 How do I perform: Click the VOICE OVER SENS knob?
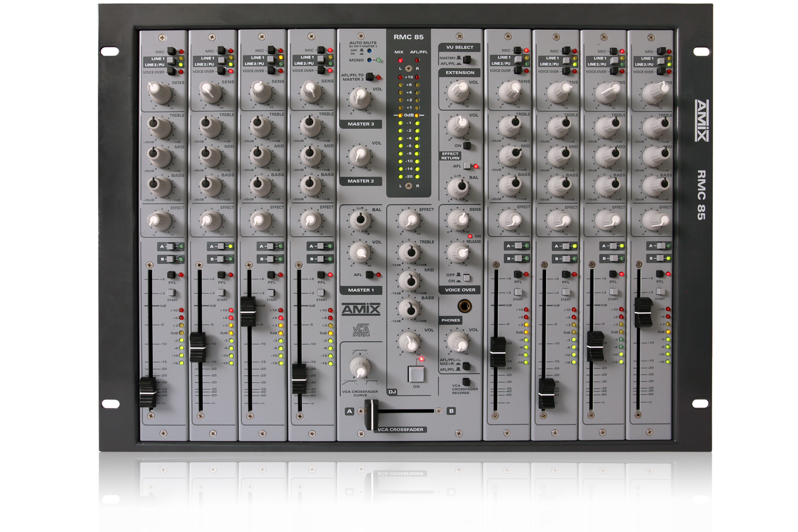pos(458,219)
